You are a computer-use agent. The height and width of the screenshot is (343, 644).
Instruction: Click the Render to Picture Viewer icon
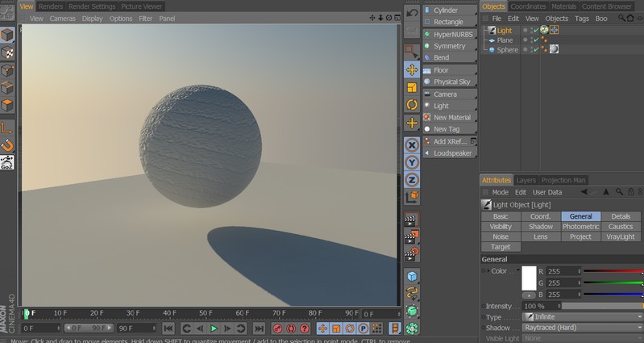(412, 237)
